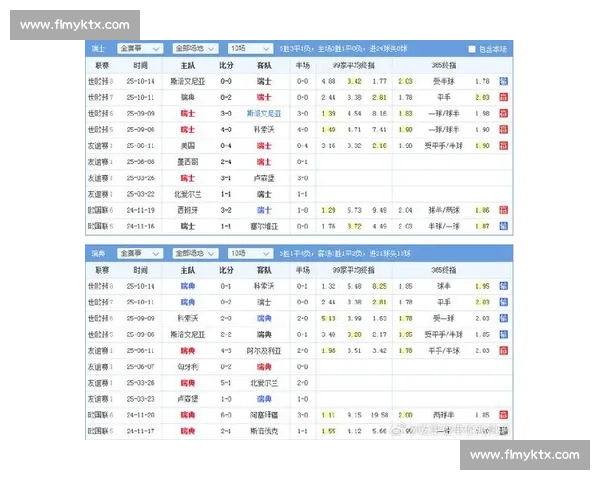Click 客队 column header in 瑞典 table

click(x=264, y=270)
